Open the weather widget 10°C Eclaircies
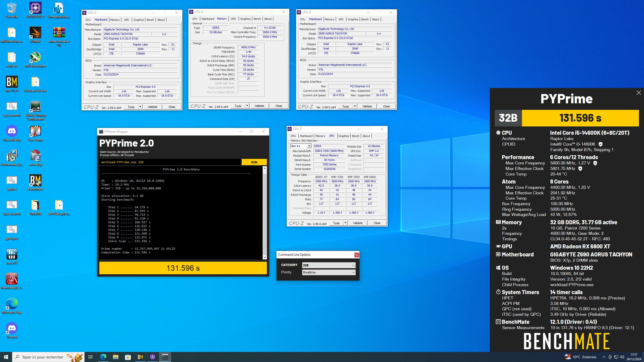 [581, 357]
